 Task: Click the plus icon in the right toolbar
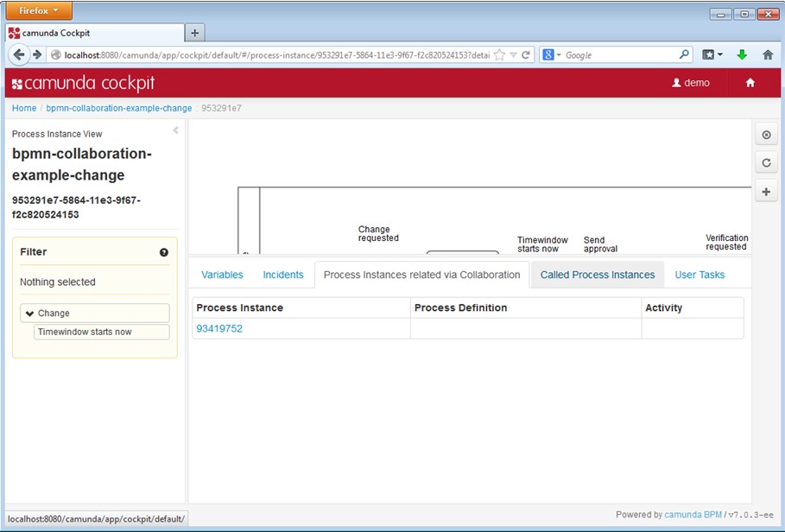coord(767,192)
